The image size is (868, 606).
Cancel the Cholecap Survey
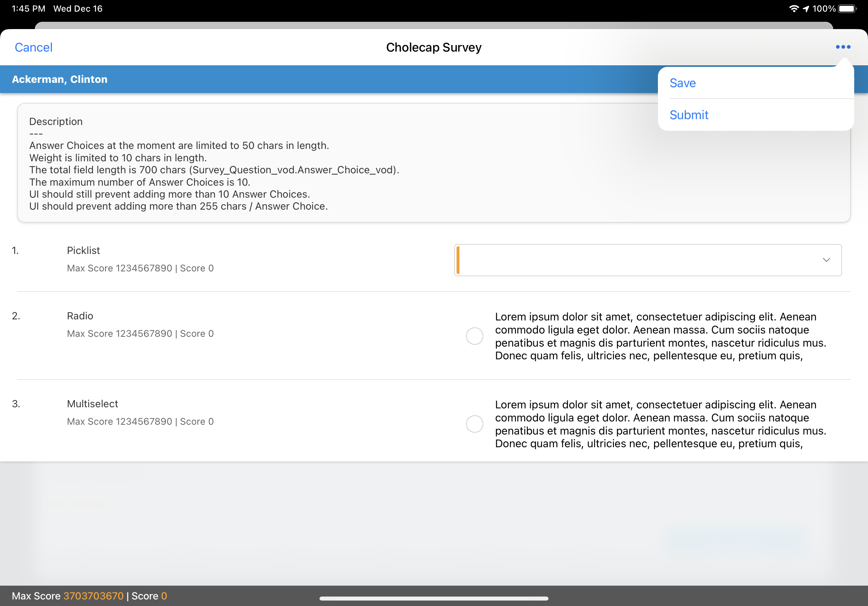click(x=33, y=47)
